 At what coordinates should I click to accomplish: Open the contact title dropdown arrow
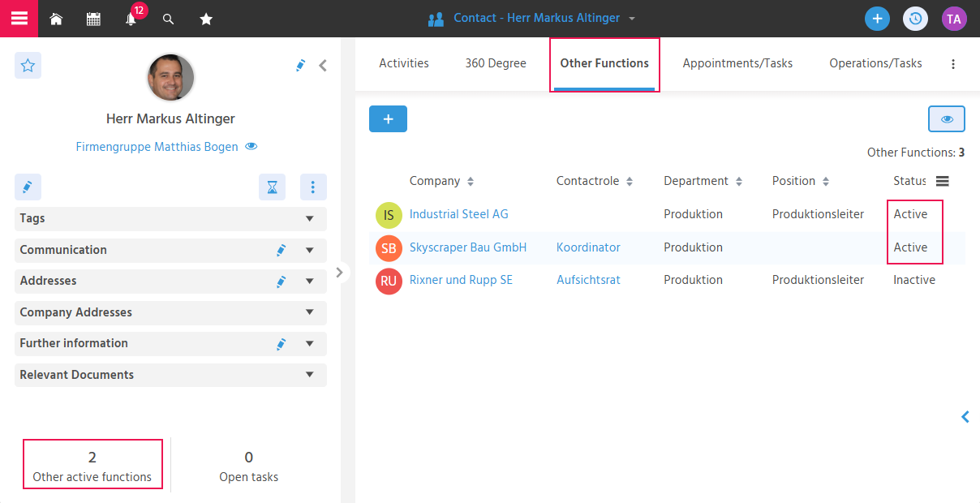[x=632, y=19]
